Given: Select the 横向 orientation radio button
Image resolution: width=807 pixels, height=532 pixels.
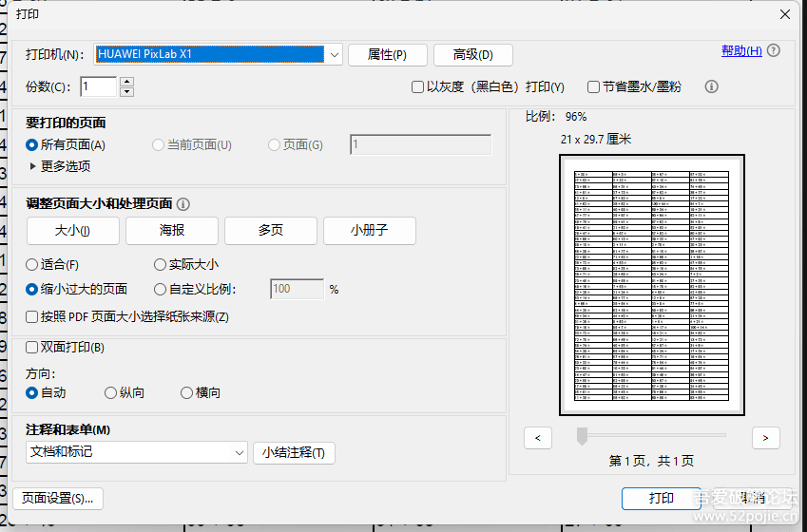Looking at the screenshot, I should (186, 392).
